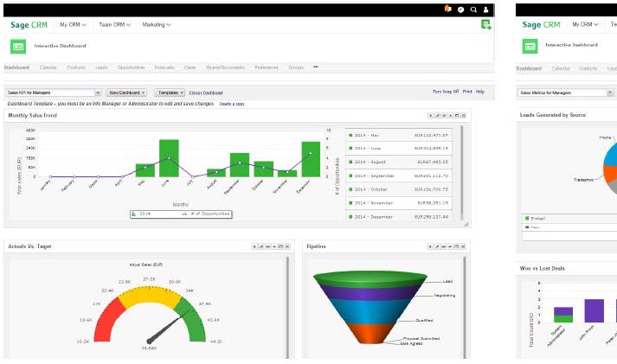Select Dashboard tab in the right window
617x364 pixels.
[x=529, y=68]
